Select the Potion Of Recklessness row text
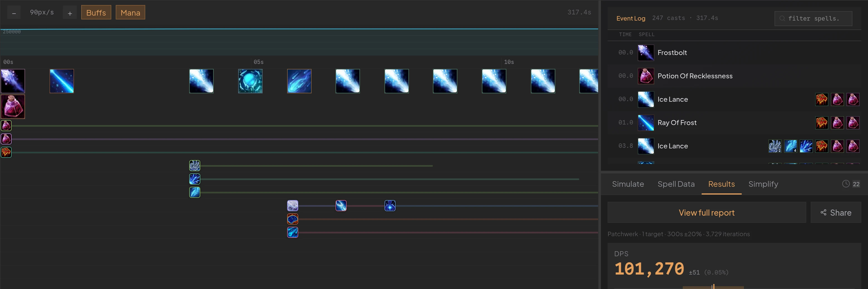 point(695,76)
